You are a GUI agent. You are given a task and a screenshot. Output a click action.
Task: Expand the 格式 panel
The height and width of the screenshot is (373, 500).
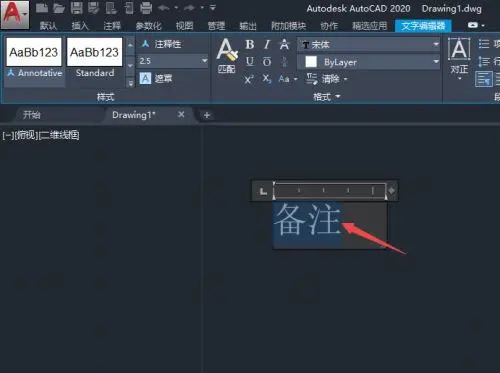coord(327,97)
